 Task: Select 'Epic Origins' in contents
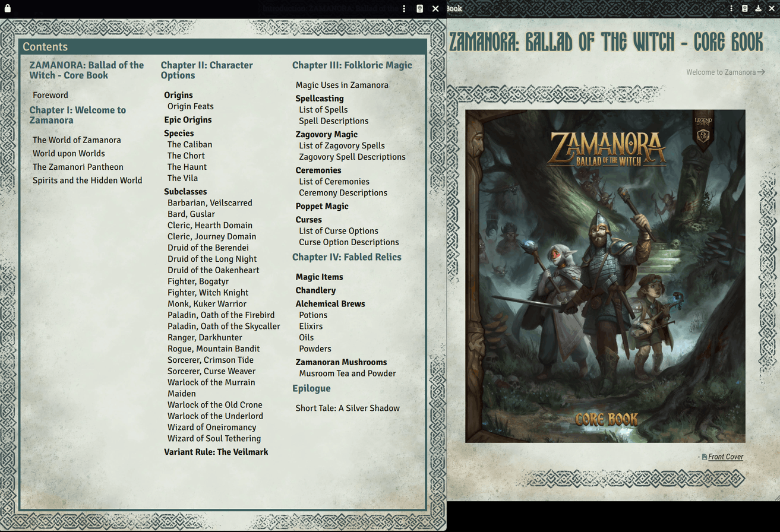[x=188, y=120]
